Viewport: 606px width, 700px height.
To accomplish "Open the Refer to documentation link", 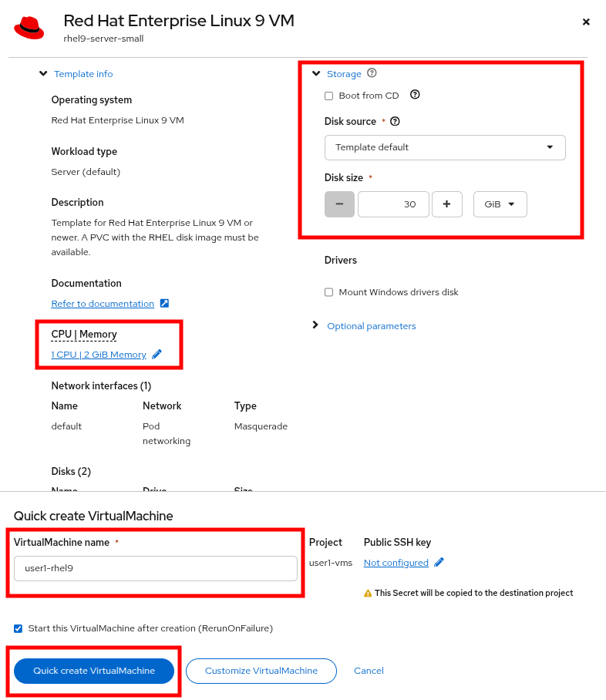I will click(x=103, y=304).
